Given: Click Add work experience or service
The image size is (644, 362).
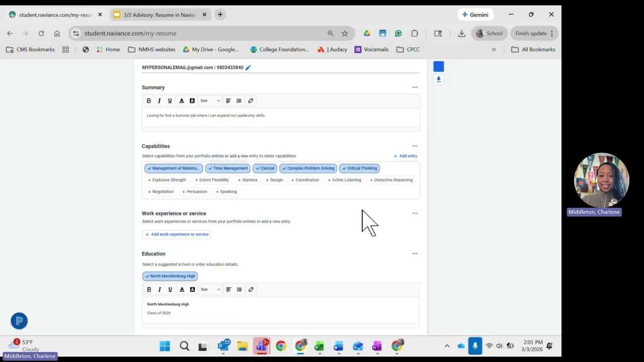Looking at the screenshot, I should pyautogui.click(x=177, y=234).
